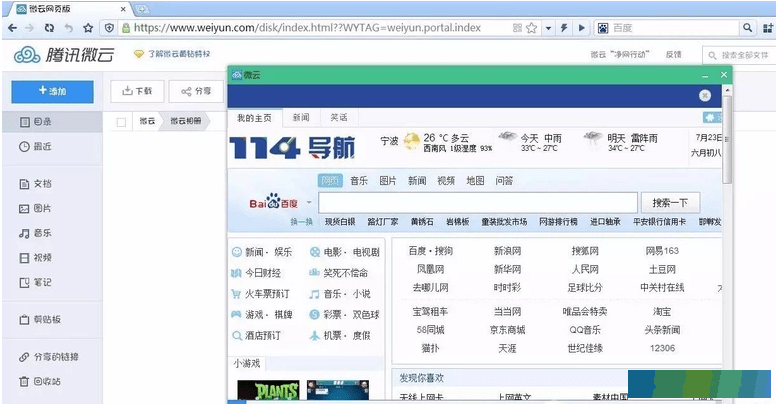Screen dimensions: 776x404
Task: Bookmark the page with the address-bar star
Action: click(532, 28)
